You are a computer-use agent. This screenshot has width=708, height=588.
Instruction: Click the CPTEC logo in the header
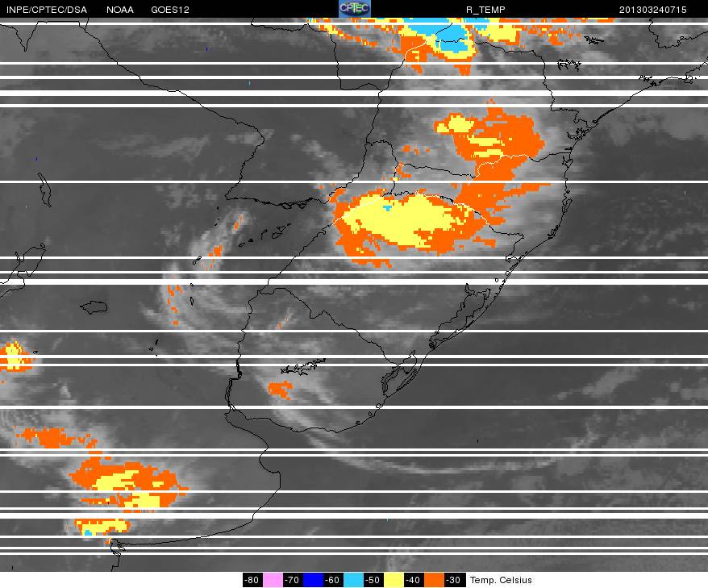click(x=355, y=9)
